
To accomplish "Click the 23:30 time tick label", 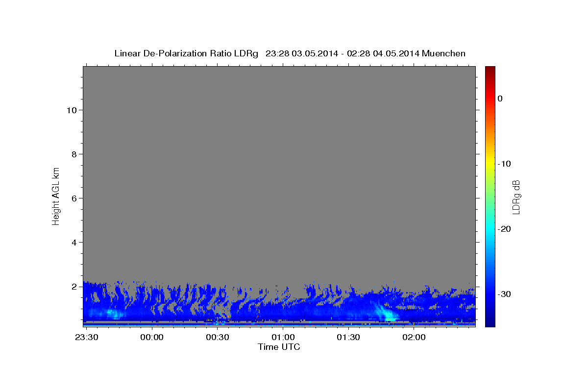I will [86, 338].
